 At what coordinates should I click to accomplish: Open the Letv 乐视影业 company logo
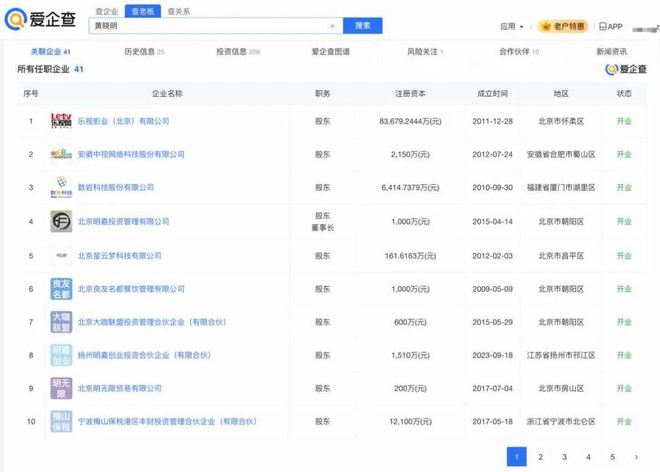(x=61, y=121)
